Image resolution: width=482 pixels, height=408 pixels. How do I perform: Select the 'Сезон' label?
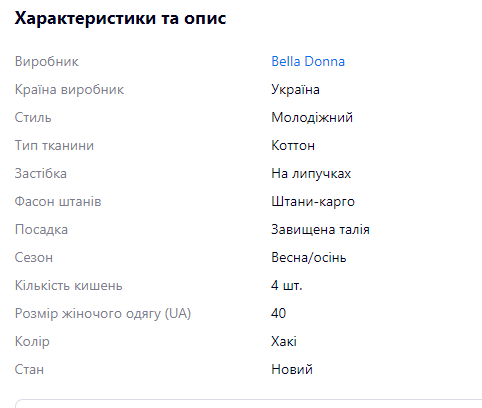34,258
